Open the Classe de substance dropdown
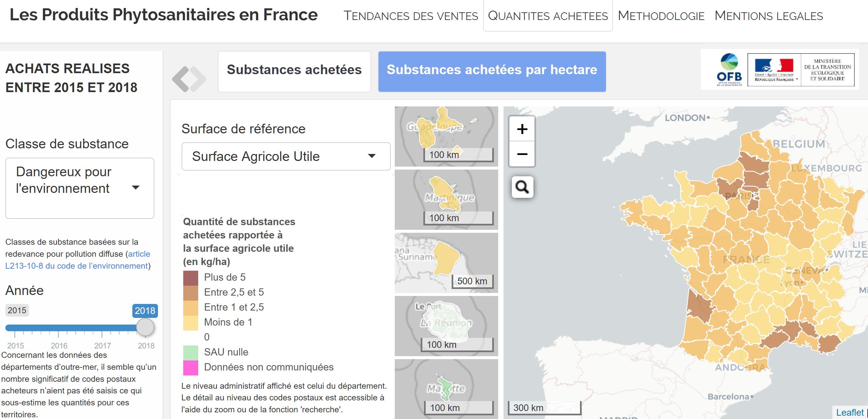 pyautogui.click(x=79, y=188)
